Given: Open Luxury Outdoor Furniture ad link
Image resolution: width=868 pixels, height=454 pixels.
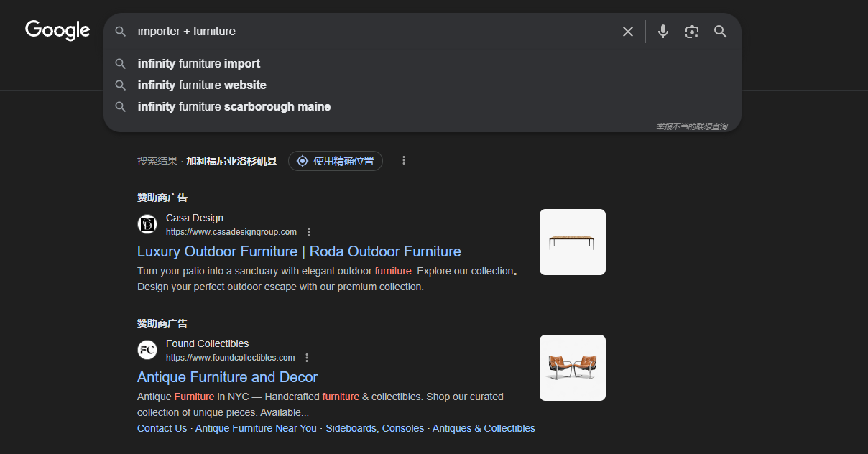Looking at the screenshot, I should click(x=299, y=251).
